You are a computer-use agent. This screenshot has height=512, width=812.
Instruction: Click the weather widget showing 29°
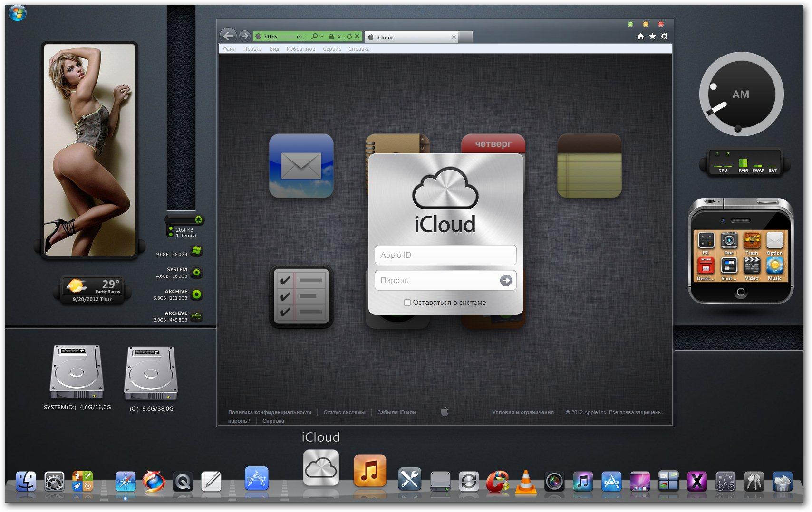92,290
